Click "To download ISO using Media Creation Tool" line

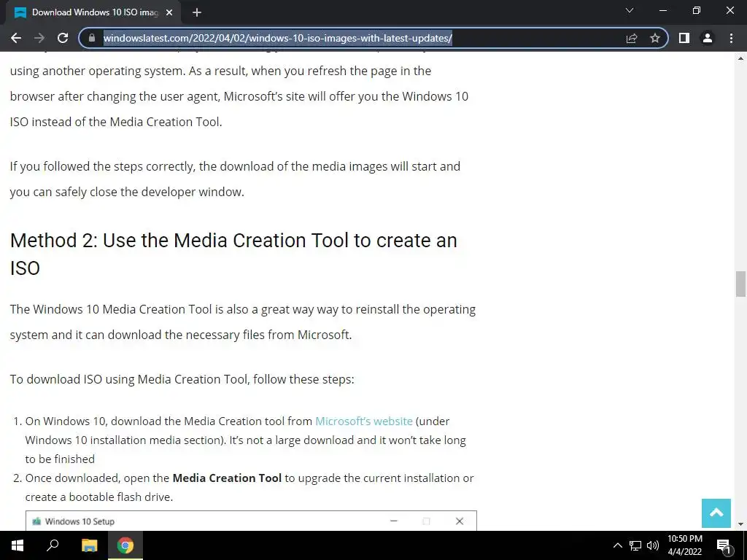pos(182,379)
